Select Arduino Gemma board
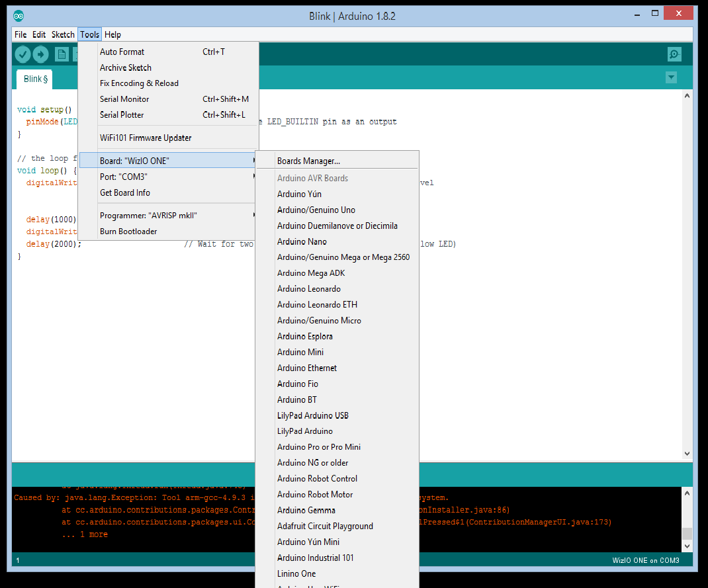Viewport: 708px width, 588px height. 337,511
